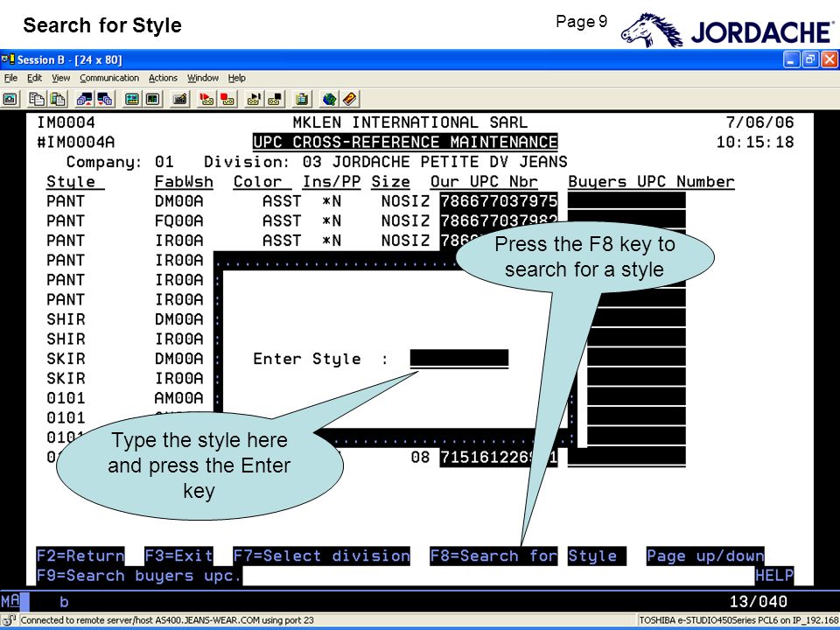Click the F9=Search buyers upc label
Viewport: 840px width, 630px height.
tap(139, 576)
